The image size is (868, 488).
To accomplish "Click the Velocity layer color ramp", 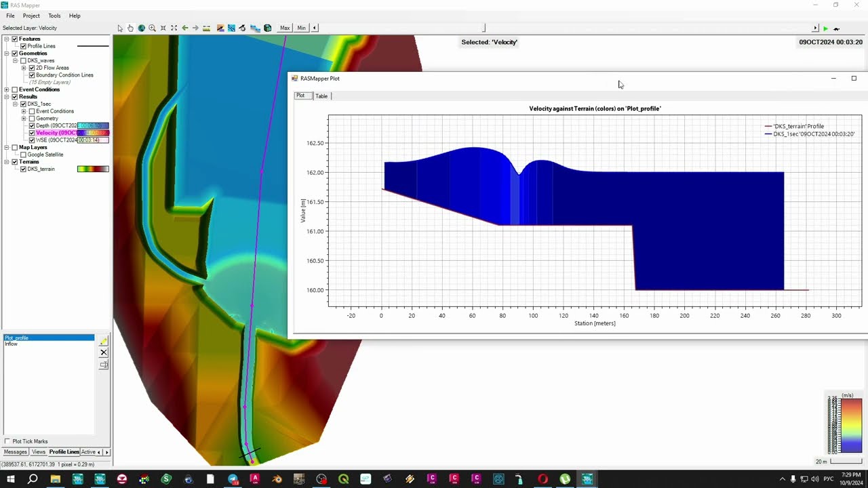I will pyautogui.click(x=93, y=133).
